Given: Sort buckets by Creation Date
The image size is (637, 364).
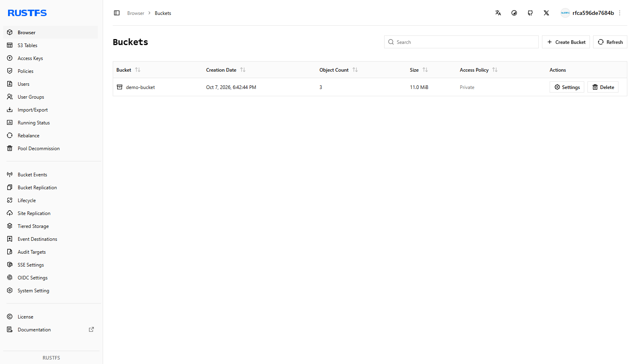Looking at the screenshot, I should click(243, 70).
